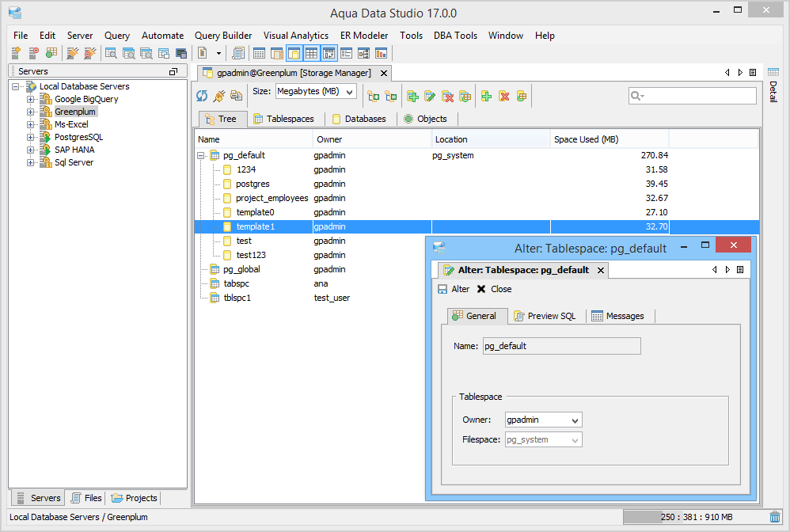
Task: Sort by the Space Used (MB) column
Action: coord(610,139)
